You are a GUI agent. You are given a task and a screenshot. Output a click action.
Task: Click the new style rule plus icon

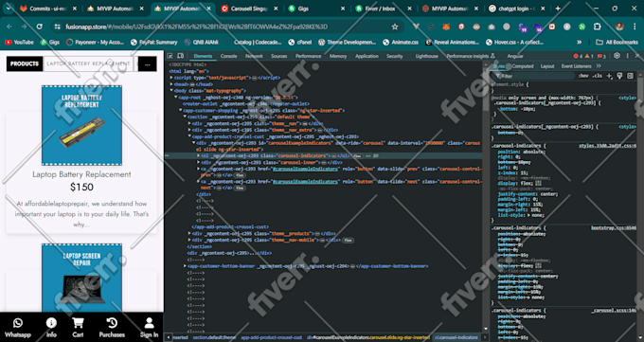(x=609, y=76)
